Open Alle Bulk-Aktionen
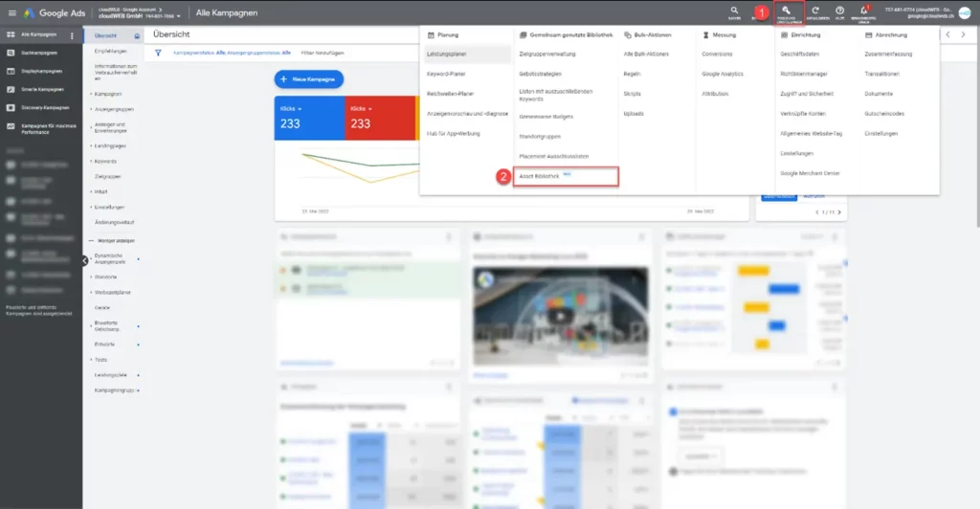The image size is (980, 509). (x=646, y=55)
